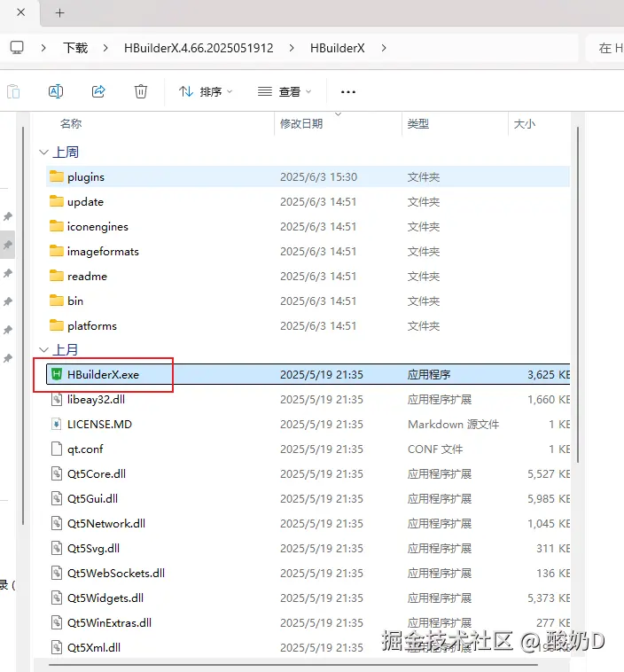Open the 排序 sort dropdown

point(206,91)
